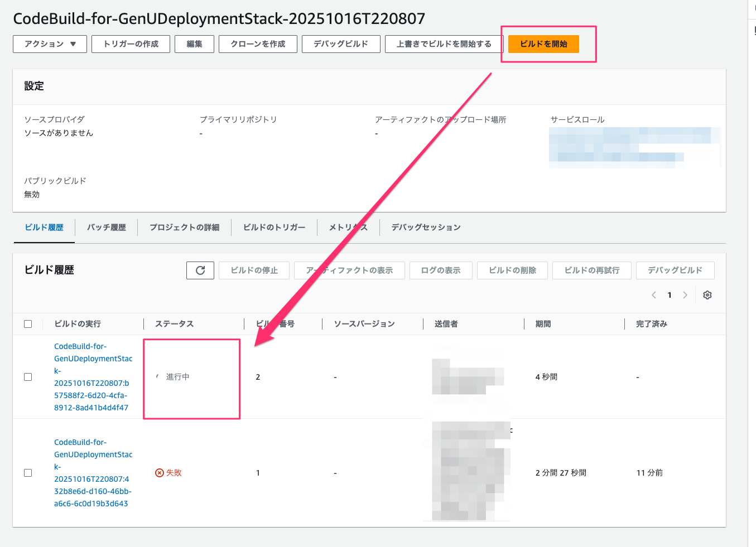Viewport: 756px width, 547px height.
Task: Check the failed build 1 row checkbox
Action: tap(28, 473)
